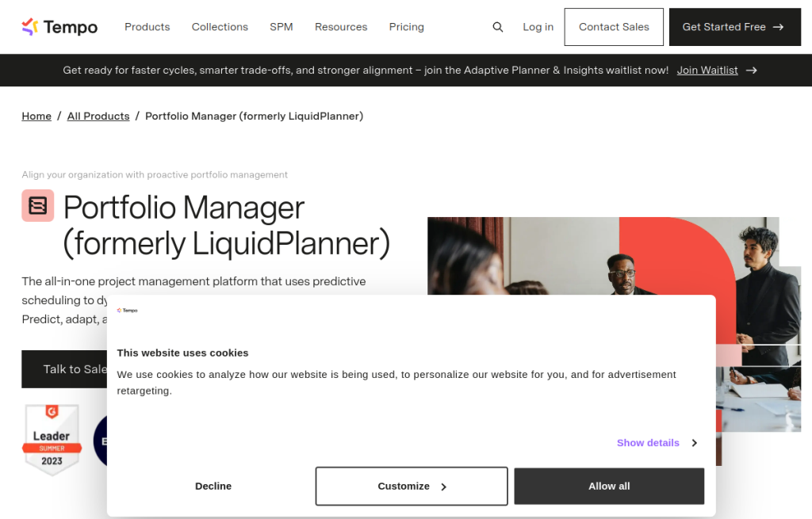Open the Resources navigation menu
This screenshot has width=812, height=519.
pos(340,26)
